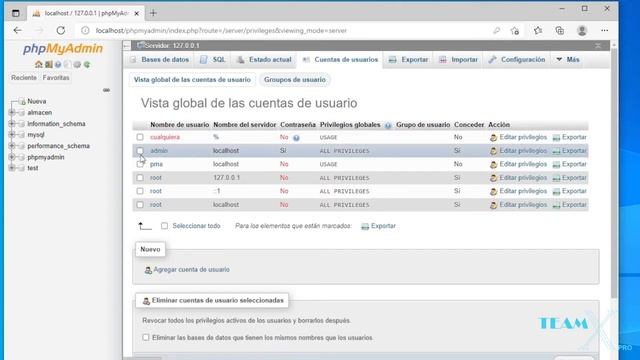Viewport: 640px width, 360px height.
Task: Click Agregar cuenta de usuario link
Action: pyautogui.click(x=191, y=270)
